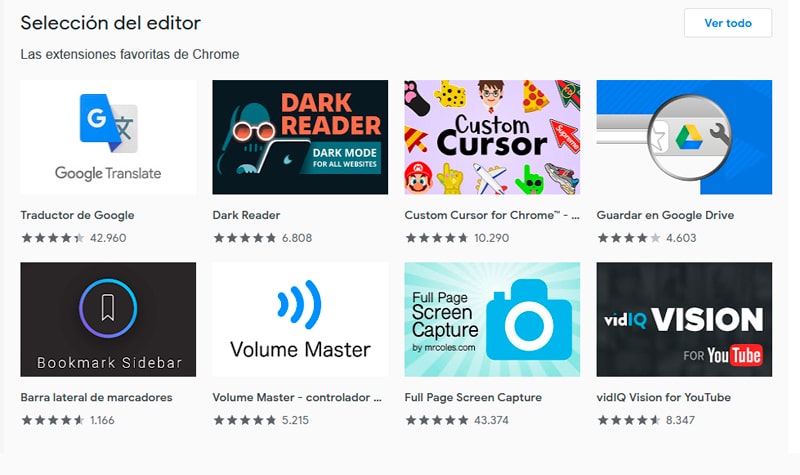Click the review count 6.808

(297, 238)
